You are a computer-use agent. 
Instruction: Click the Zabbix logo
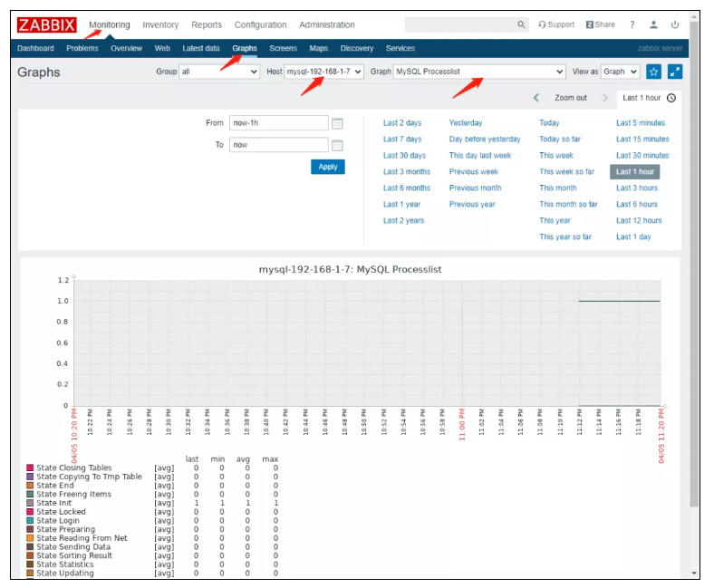pyautogui.click(x=46, y=24)
